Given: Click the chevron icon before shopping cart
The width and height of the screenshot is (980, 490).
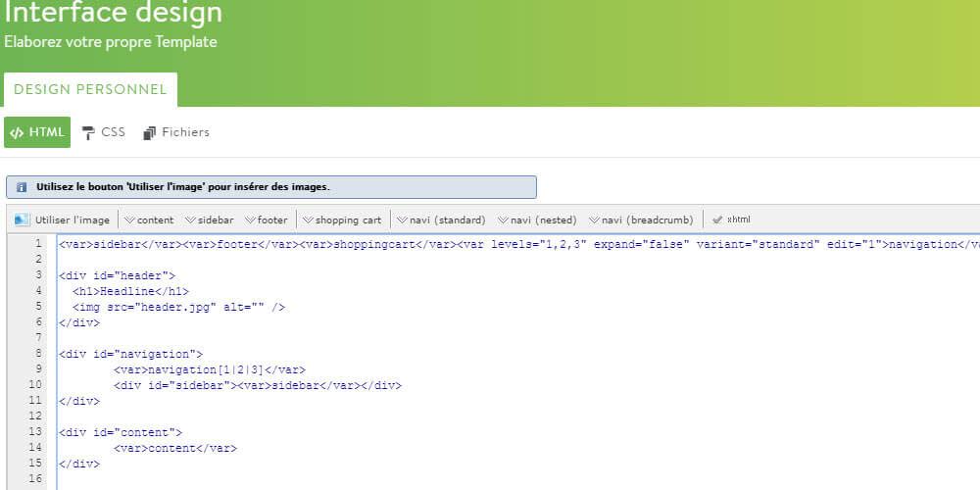Looking at the screenshot, I should tap(308, 220).
